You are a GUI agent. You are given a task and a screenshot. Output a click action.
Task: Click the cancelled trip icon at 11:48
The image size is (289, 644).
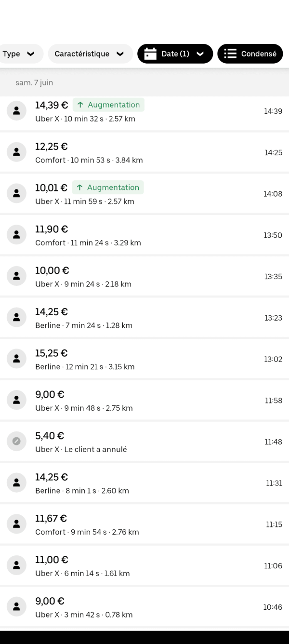click(16, 442)
